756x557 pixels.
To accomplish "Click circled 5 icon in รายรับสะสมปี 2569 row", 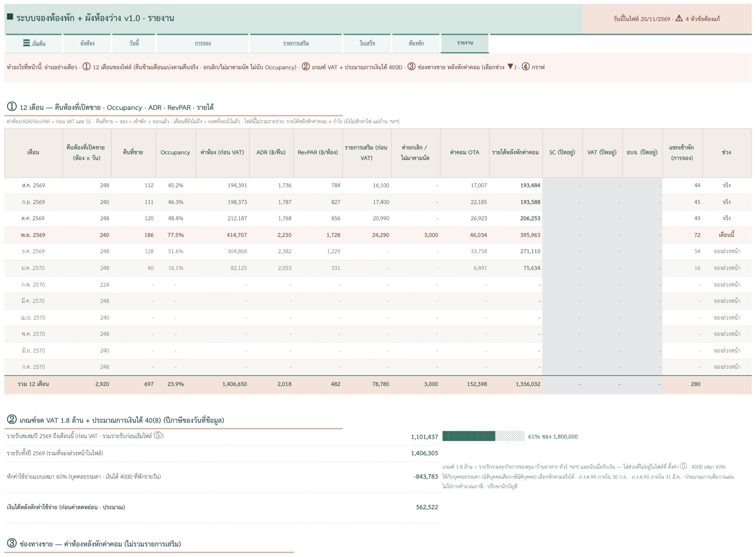I will point(159,436).
